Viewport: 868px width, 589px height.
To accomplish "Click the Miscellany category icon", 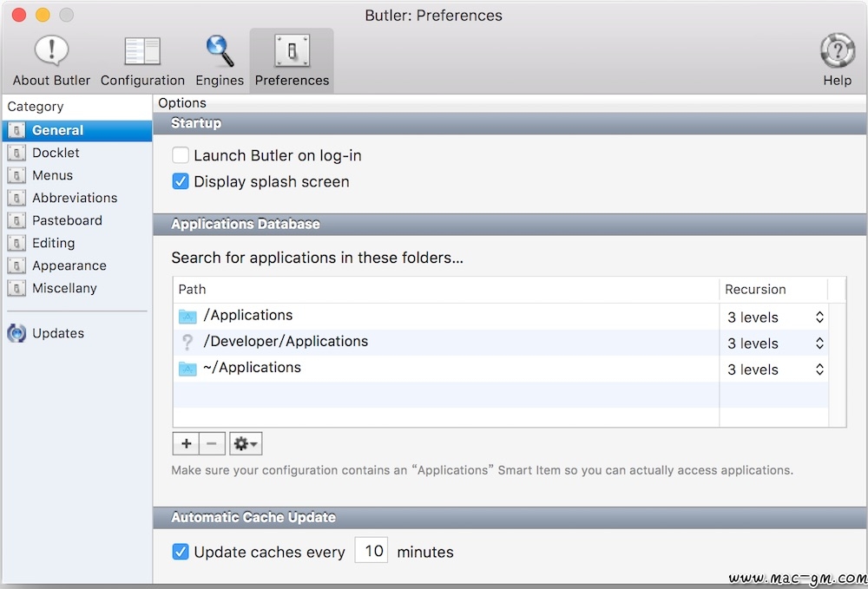I will (16, 289).
